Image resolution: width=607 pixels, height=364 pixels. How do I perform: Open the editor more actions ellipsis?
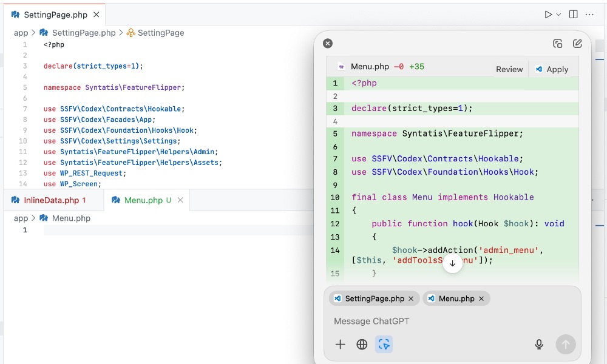tap(589, 15)
